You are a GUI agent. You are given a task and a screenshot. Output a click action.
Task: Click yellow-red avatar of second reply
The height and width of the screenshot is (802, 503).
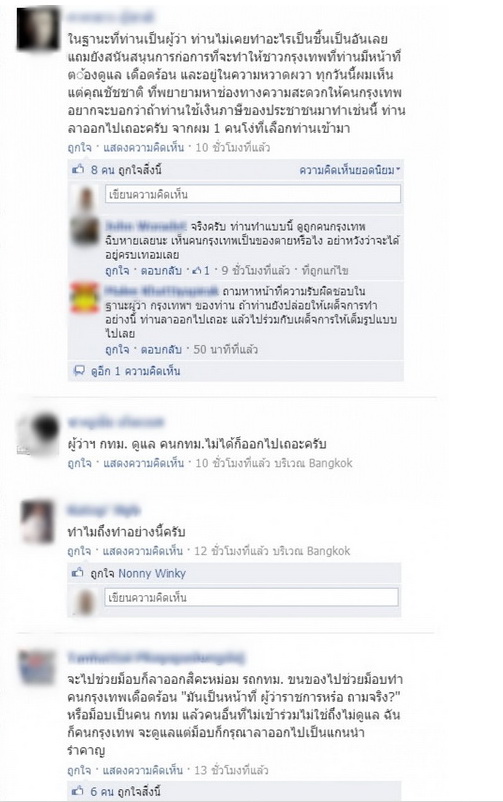(84, 297)
